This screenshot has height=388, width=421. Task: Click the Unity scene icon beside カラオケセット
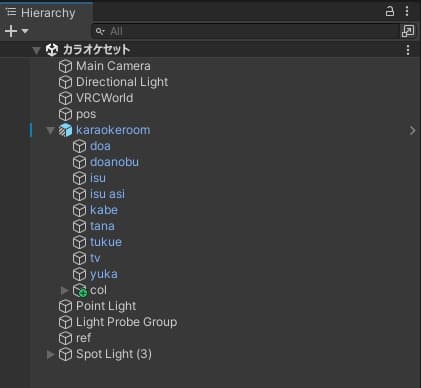[x=52, y=50]
